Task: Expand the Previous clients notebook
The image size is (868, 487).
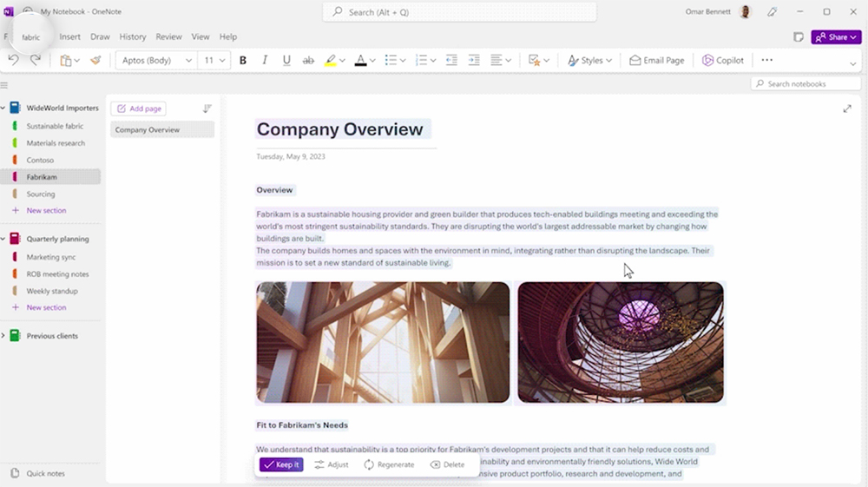Action: point(3,336)
